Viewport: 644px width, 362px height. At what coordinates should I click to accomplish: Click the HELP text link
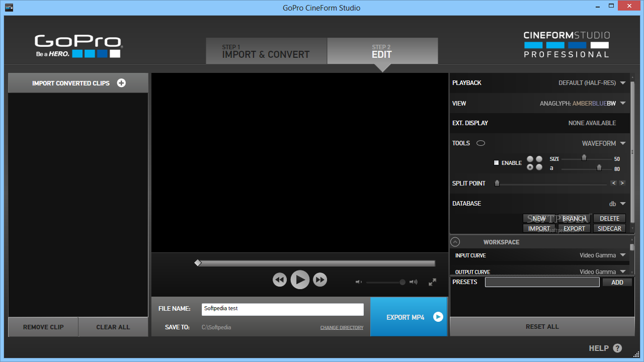click(x=599, y=348)
